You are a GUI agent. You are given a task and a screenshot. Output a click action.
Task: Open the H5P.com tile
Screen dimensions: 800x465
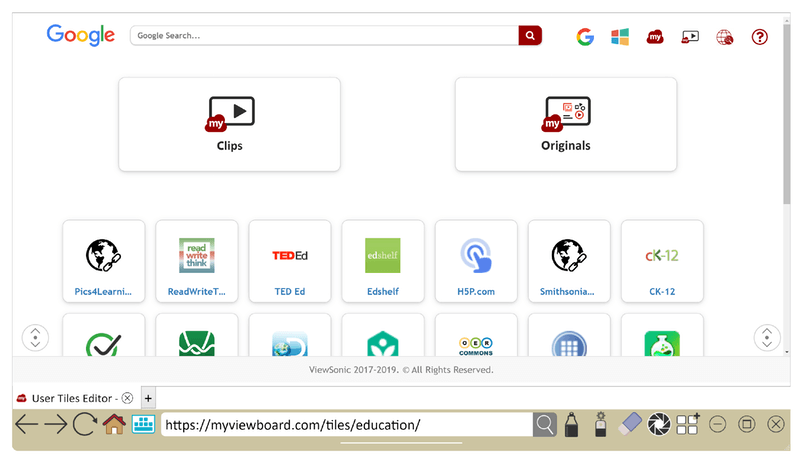tap(476, 261)
